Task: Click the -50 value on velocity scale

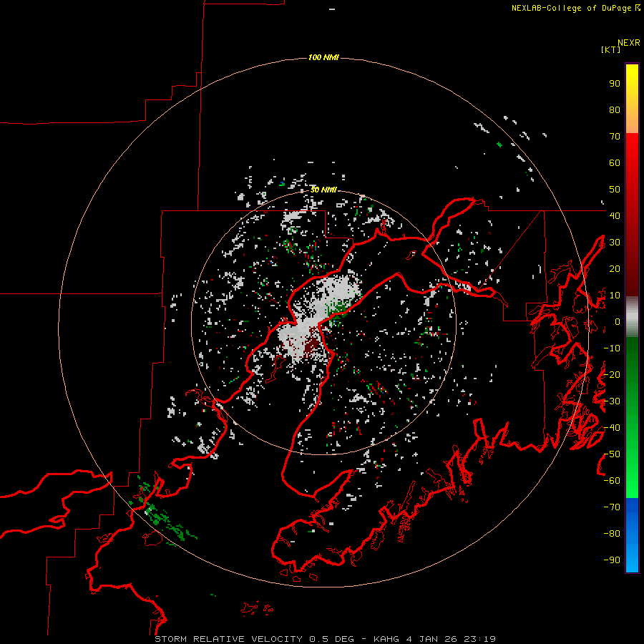Action: tap(612, 454)
